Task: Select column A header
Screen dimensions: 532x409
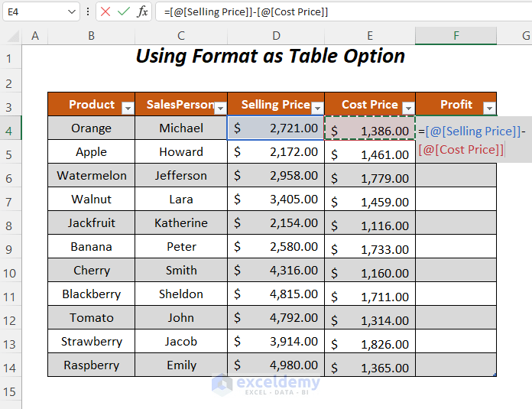Action: coord(35,36)
